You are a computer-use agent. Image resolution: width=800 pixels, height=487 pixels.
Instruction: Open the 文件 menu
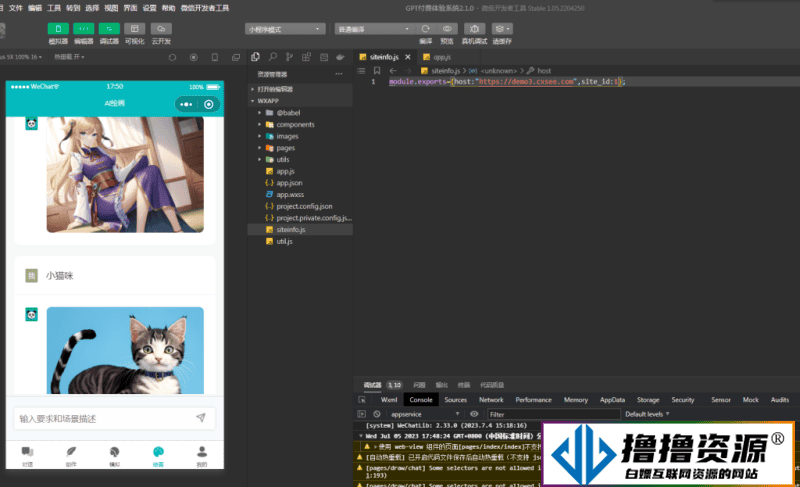point(16,8)
